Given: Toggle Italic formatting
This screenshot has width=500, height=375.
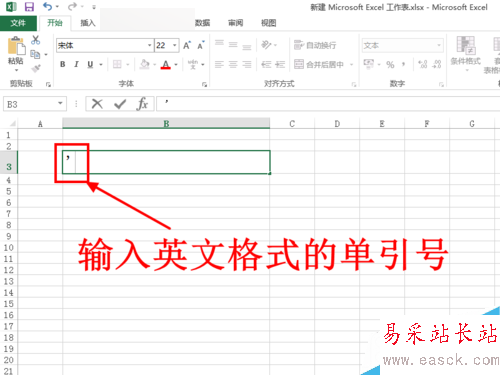Looking at the screenshot, I should click(76, 64).
